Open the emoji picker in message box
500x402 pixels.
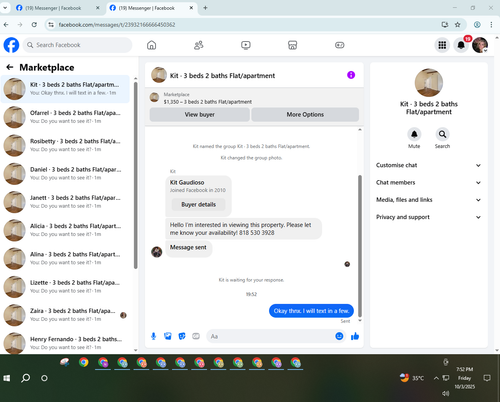click(339, 336)
